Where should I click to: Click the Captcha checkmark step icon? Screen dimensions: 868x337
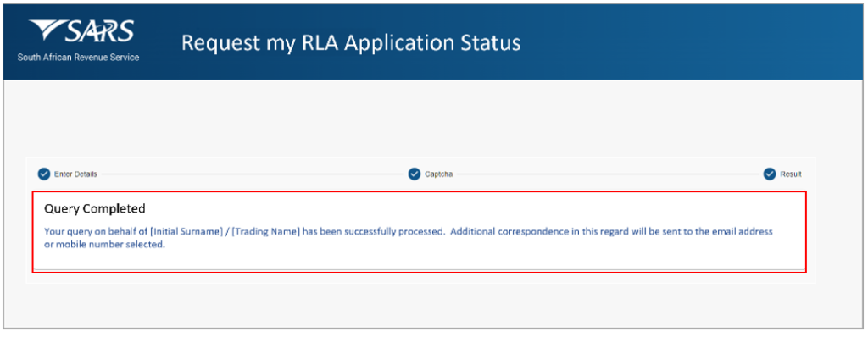pyautogui.click(x=415, y=174)
